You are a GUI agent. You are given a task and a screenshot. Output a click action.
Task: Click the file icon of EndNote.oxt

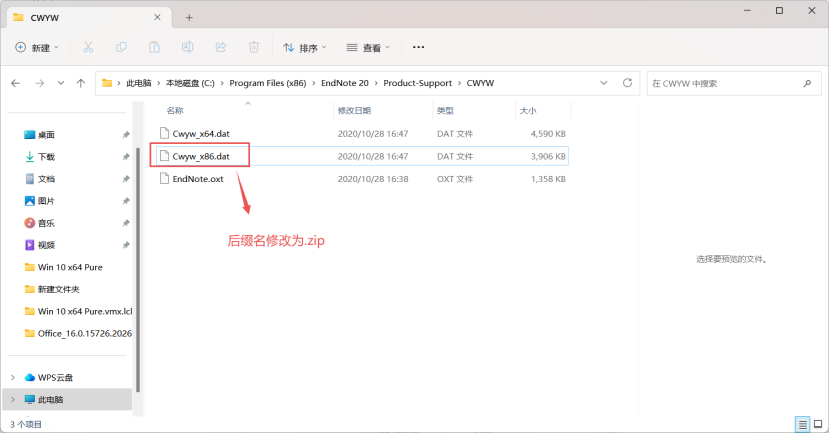pyautogui.click(x=164, y=179)
